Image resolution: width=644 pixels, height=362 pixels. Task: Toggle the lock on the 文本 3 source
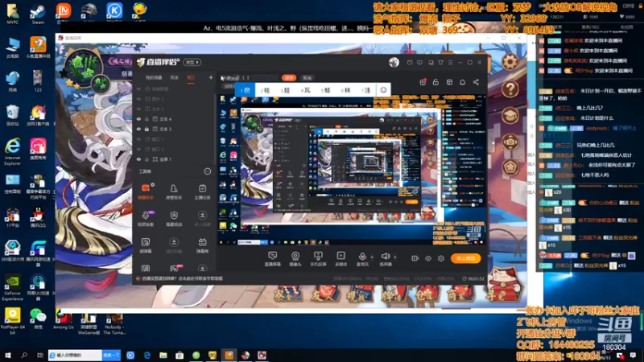tap(147, 129)
